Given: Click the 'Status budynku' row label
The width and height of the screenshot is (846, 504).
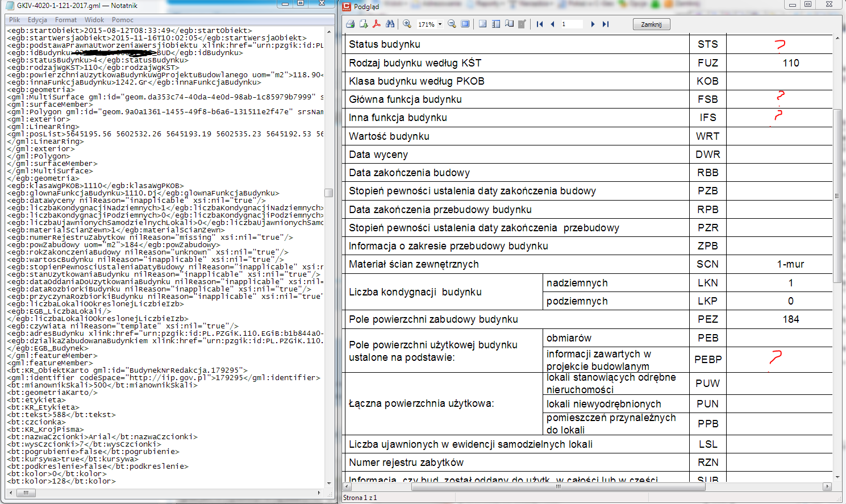Looking at the screenshot, I should 385,44.
